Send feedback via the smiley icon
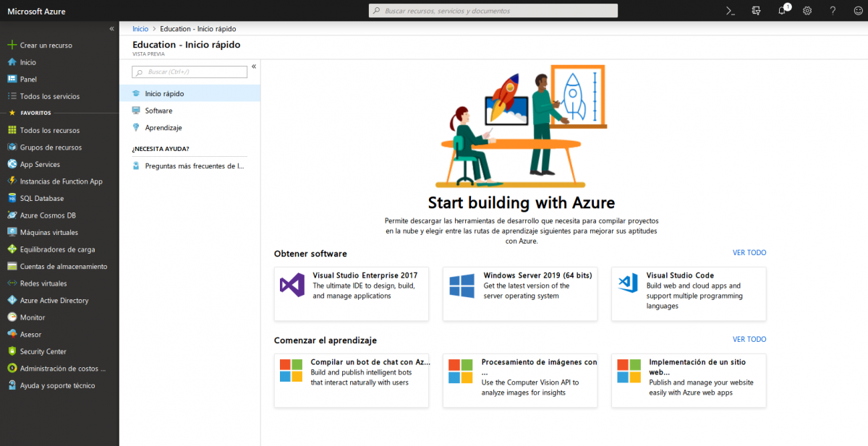This screenshot has height=446, width=868. 858,11
